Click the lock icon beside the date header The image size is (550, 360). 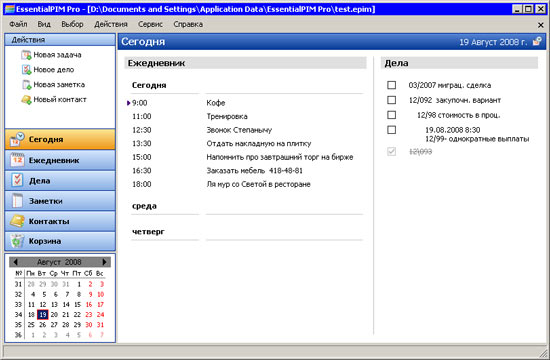pyautogui.click(x=537, y=42)
